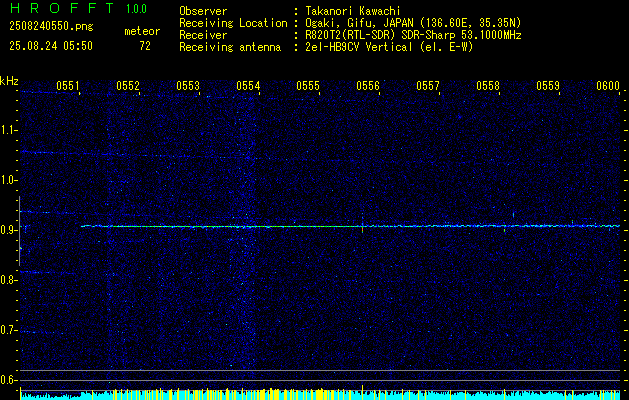Click the red meteor echo spike at 0556
Screen dimensions: 629x400
(x=362, y=230)
